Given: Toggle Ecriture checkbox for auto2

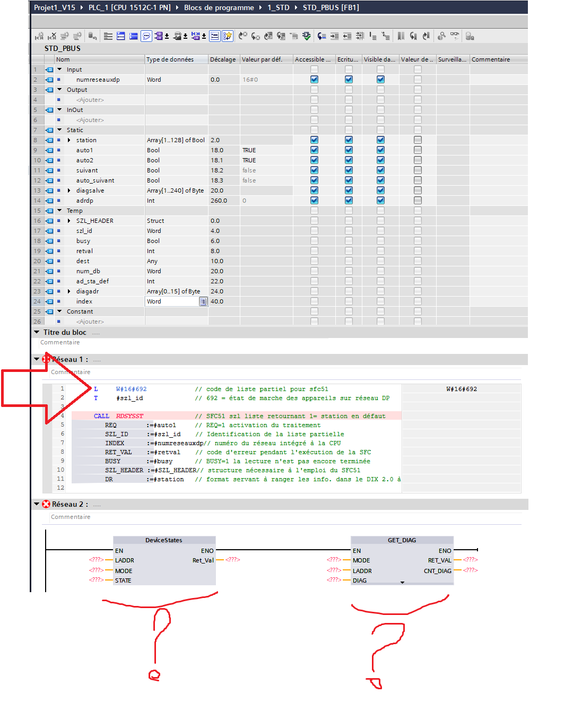Looking at the screenshot, I should click(349, 160).
